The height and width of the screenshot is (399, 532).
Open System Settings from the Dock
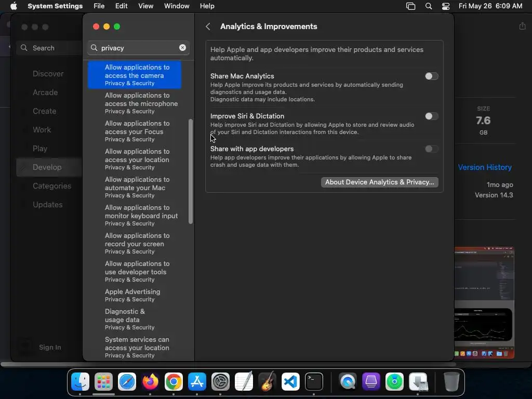[x=220, y=382]
